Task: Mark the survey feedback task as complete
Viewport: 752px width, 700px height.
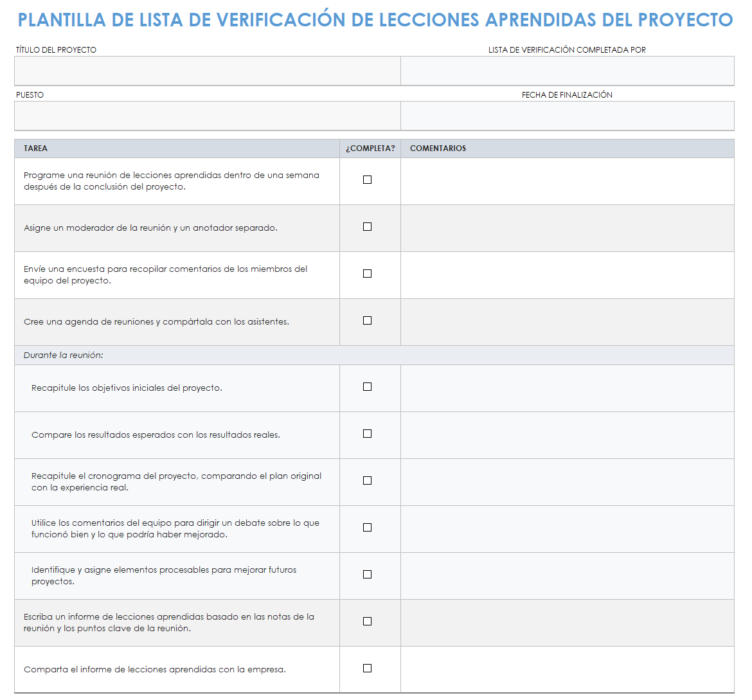Action: point(367,274)
